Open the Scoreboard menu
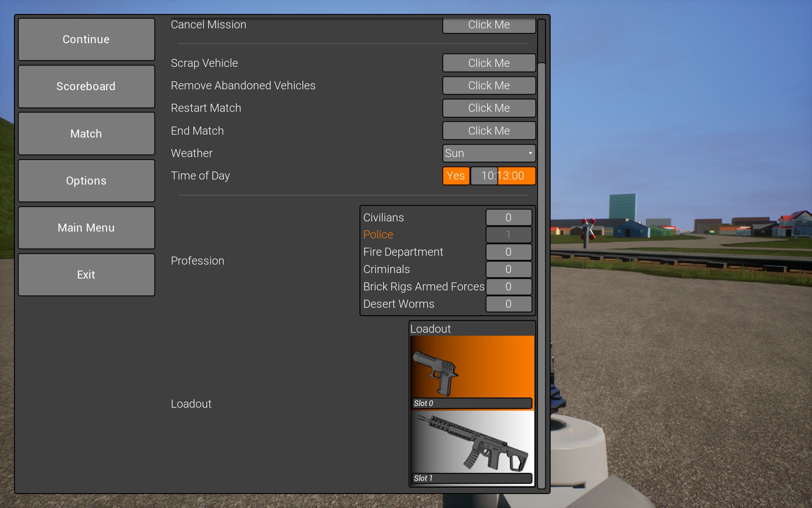Image resolution: width=812 pixels, height=508 pixels. pyautogui.click(x=86, y=86)
